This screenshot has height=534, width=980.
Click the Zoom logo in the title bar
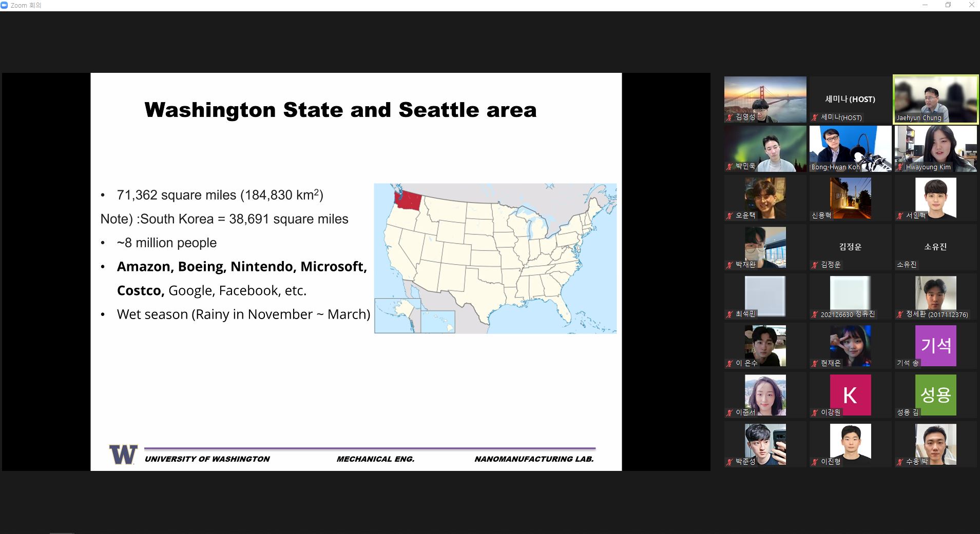[x=5, y=5]
